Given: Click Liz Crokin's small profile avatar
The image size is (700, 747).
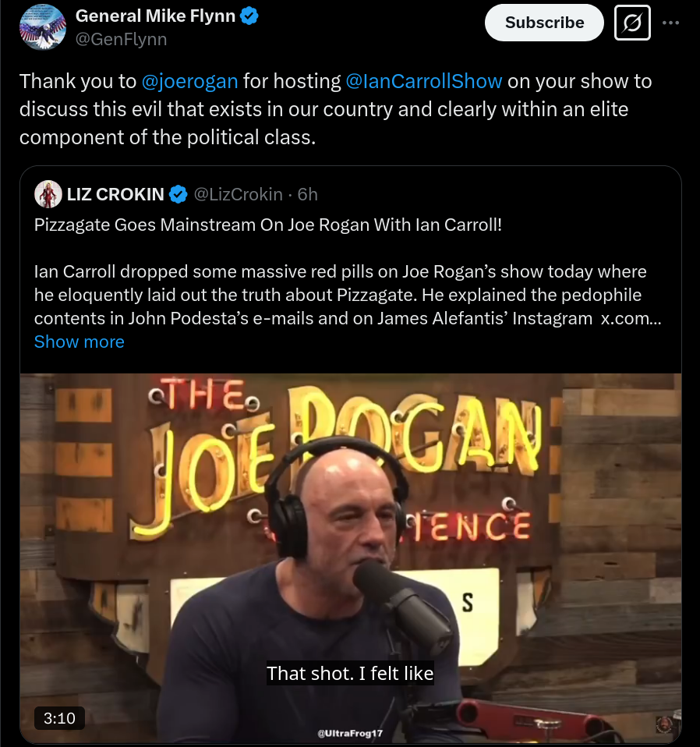Looking at the screenshot, I should [x=48, y=194].
